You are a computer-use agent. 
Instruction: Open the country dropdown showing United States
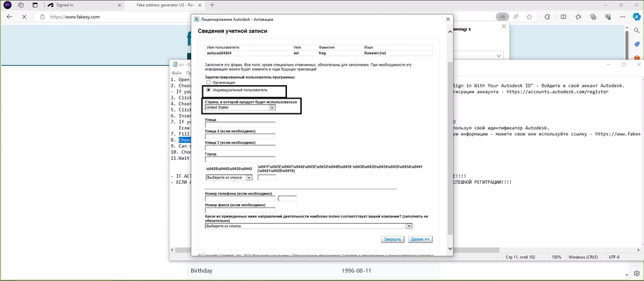[x=240, y=108]
